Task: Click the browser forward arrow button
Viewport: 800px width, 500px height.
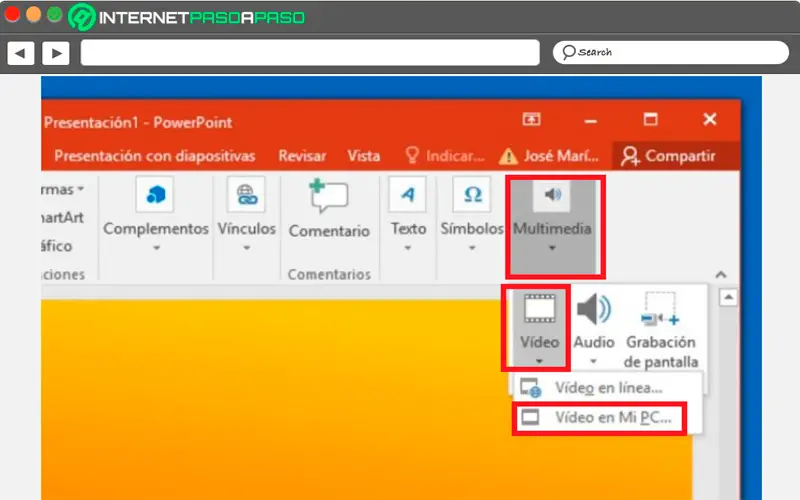Action: 56,53
